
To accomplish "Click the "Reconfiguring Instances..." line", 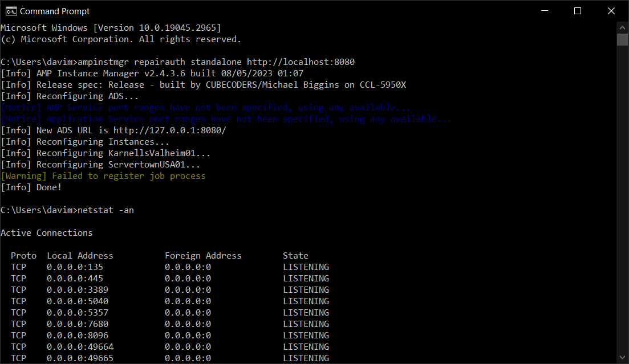I will click(85, 142).
